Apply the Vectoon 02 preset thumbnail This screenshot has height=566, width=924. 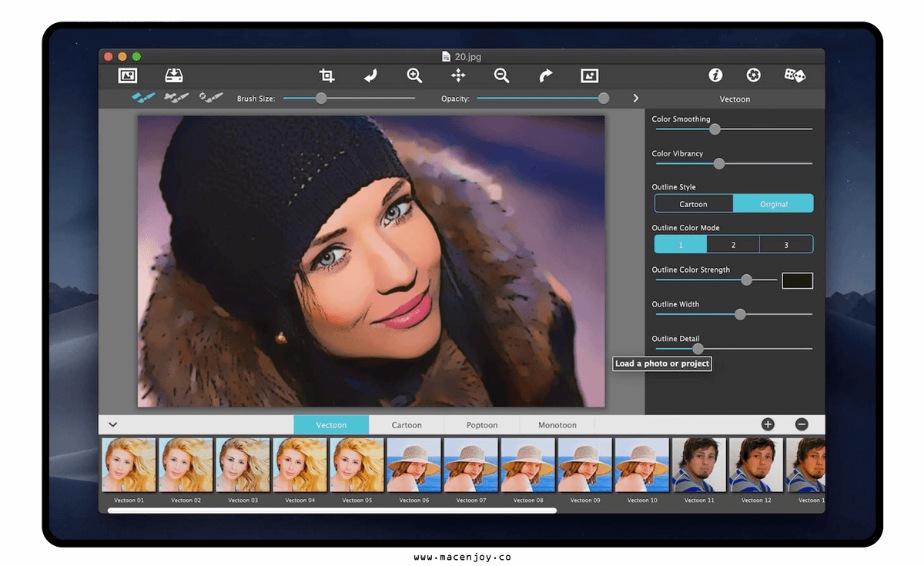pyautogui.click(x=186, y=465)
